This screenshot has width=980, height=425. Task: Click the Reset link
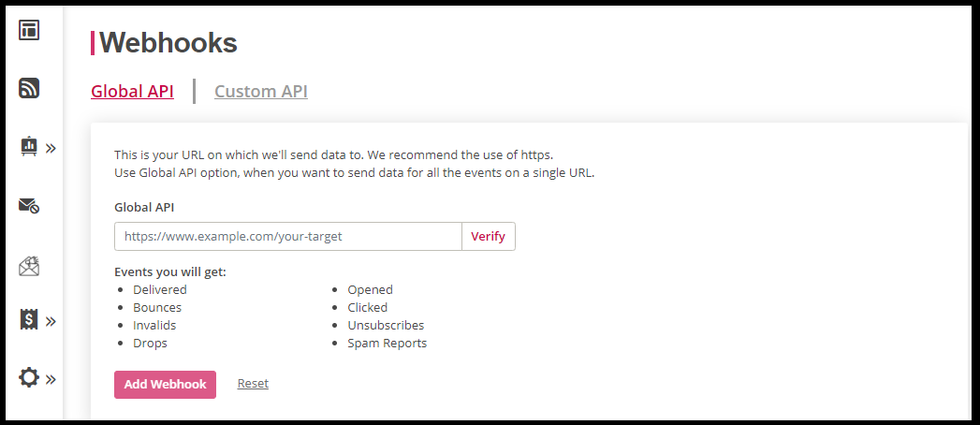(x=253, y=383)
